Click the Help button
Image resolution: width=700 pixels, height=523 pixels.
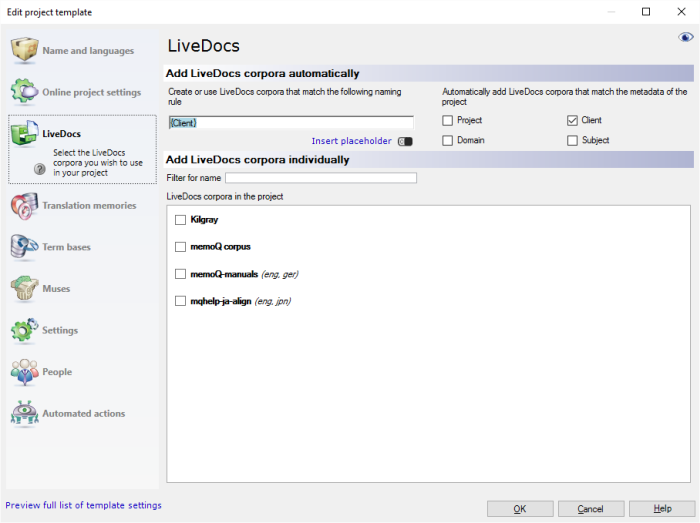tap(662, 509)
